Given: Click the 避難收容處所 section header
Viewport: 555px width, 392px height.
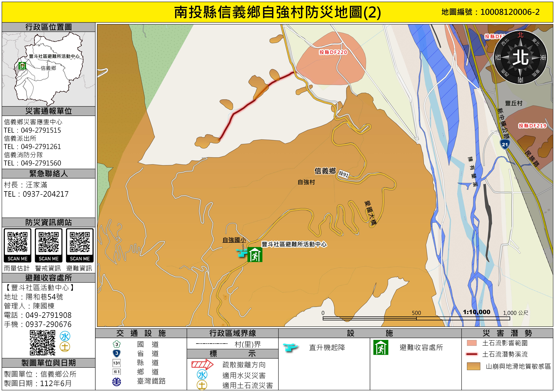Looking at the screenshot, I should point(49,278).
